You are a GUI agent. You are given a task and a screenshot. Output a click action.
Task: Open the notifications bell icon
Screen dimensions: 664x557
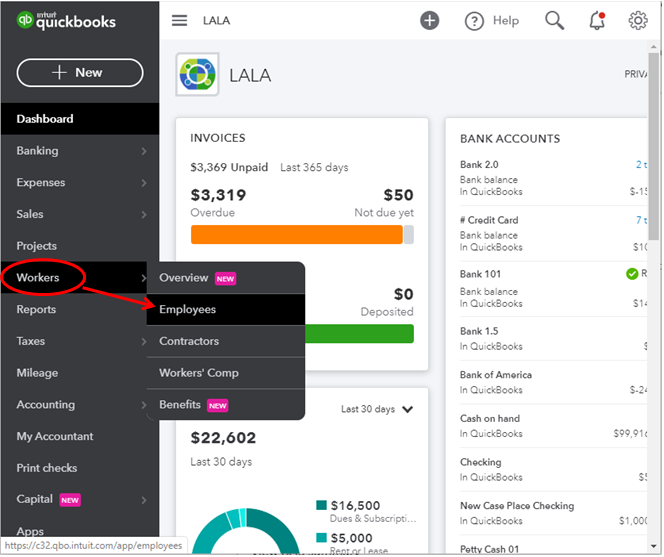point(597,20)
